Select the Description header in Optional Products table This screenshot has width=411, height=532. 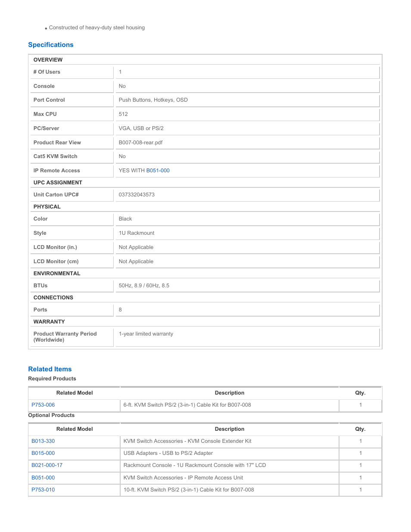230,429
